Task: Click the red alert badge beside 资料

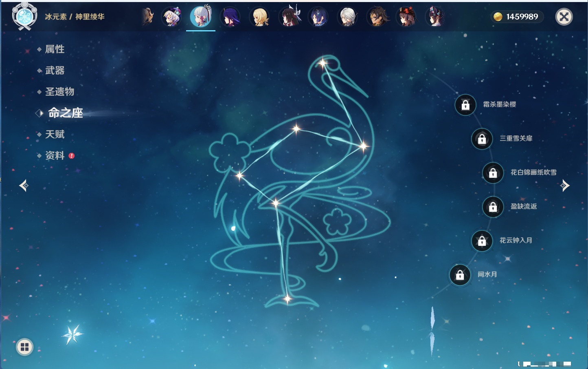Action: 72,156
